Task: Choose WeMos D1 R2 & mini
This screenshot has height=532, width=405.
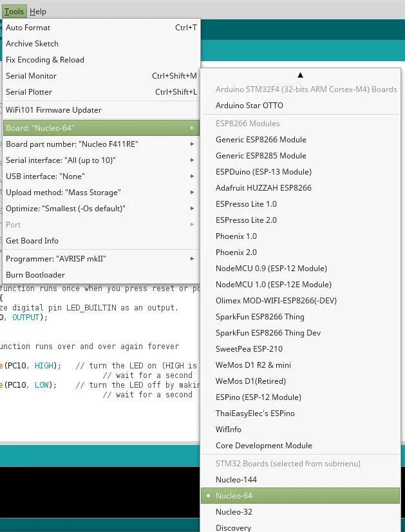Action: (x=301, y=365)
